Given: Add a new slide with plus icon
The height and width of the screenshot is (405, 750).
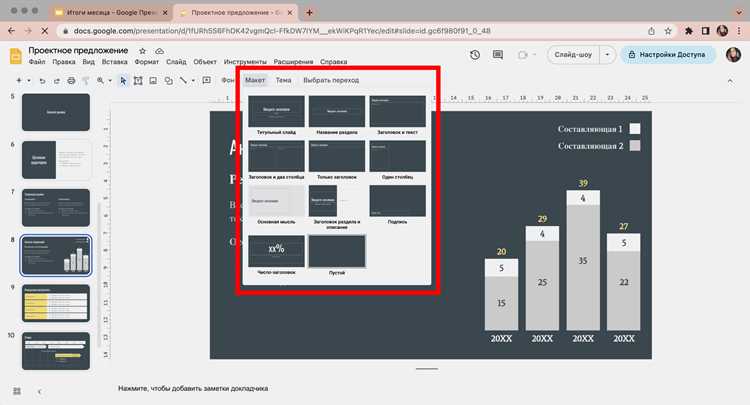Looking at the screenshot, I should tap(19, 80).
